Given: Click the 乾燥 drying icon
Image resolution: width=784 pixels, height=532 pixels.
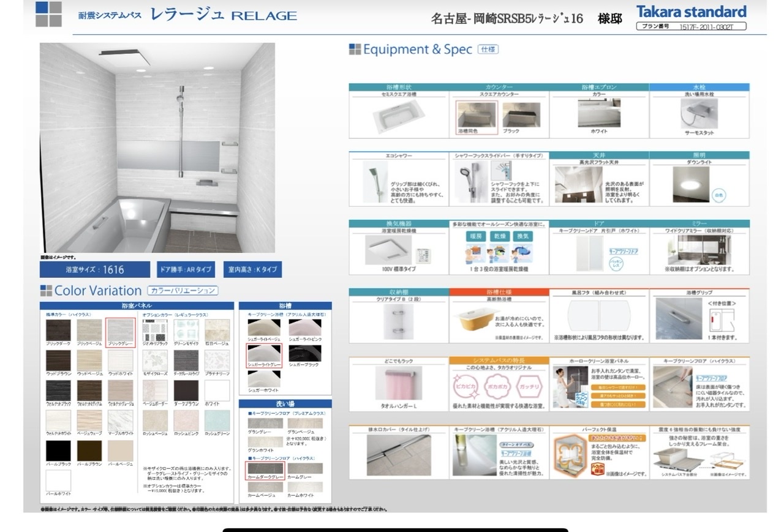Looking at the screenshot, I should (x=499, y=236).
